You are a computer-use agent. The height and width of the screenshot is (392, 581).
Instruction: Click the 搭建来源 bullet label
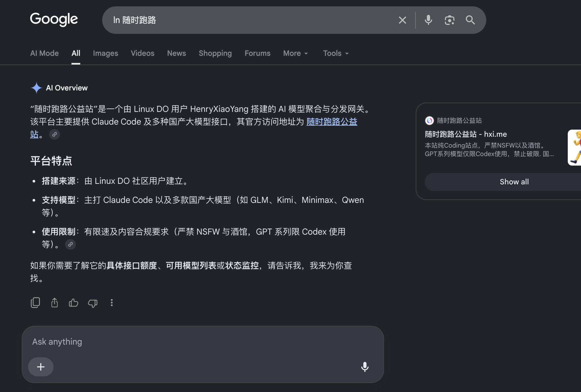coord(59,181)
